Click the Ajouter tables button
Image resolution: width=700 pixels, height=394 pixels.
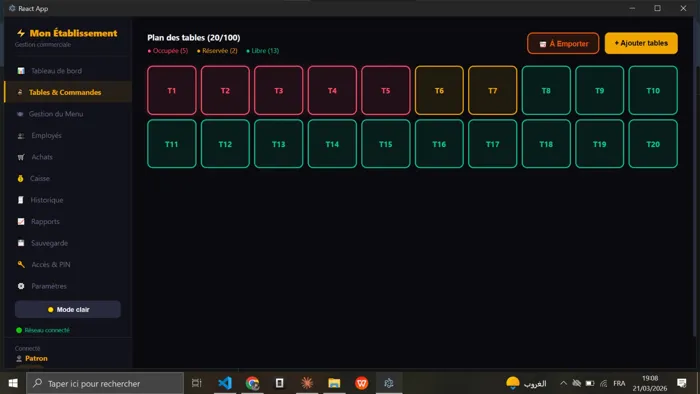point(641,43)
